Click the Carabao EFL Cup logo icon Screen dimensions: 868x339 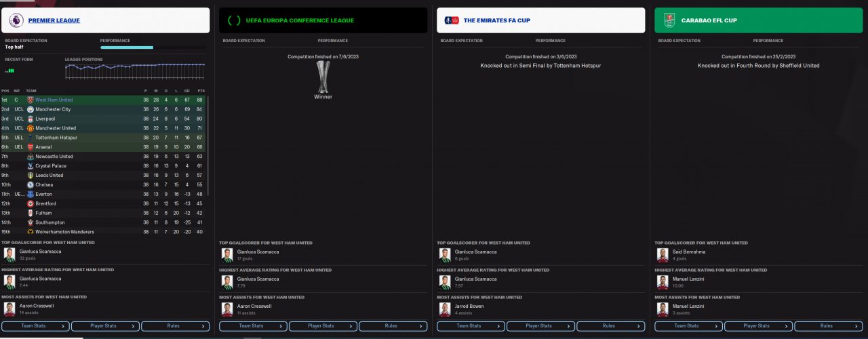click(x=669, y=20)
